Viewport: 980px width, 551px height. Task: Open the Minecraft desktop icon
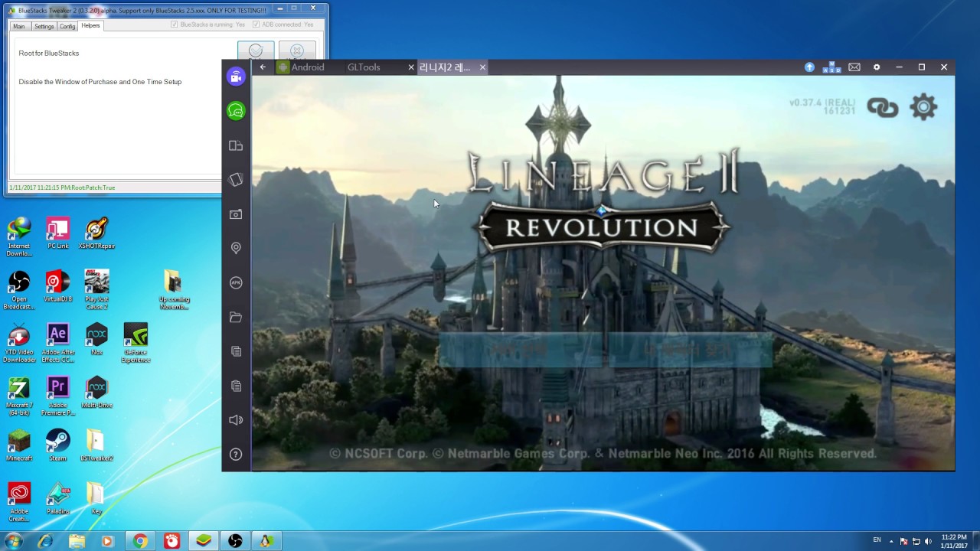(19, 445)
